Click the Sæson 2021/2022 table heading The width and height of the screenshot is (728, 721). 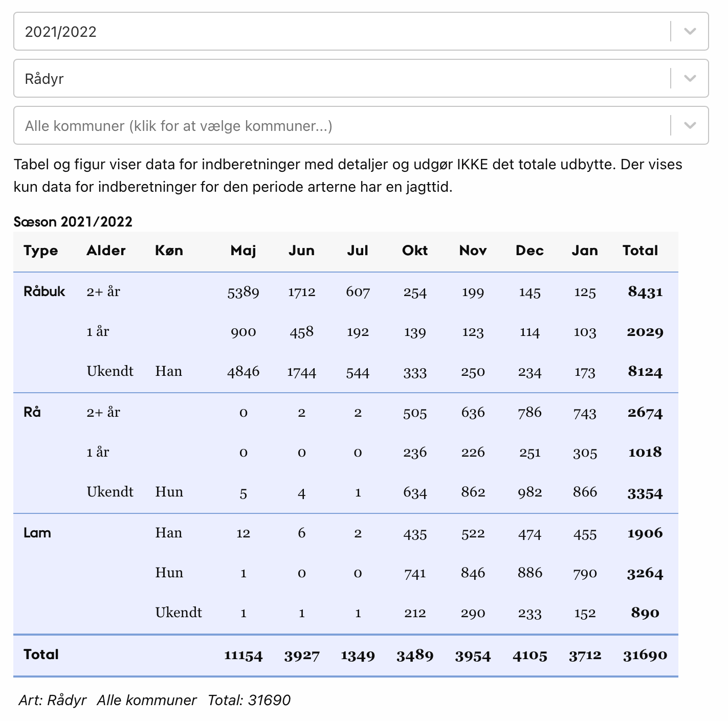pos(73,222)
